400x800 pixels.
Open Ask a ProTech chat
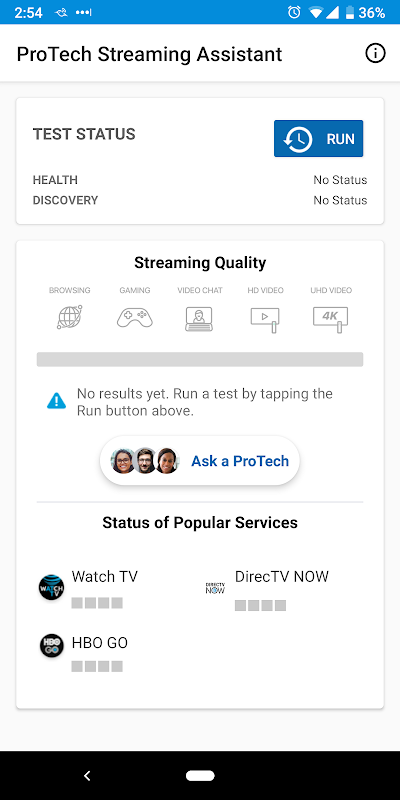[x=199, y=461]
